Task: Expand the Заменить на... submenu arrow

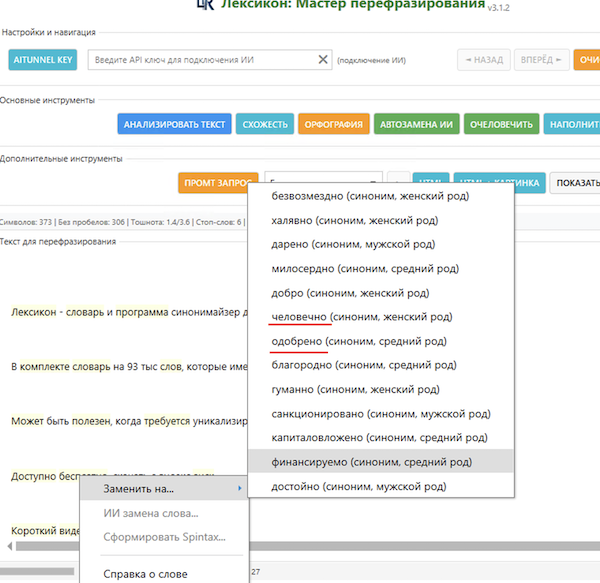Action: tap(239, 489)
